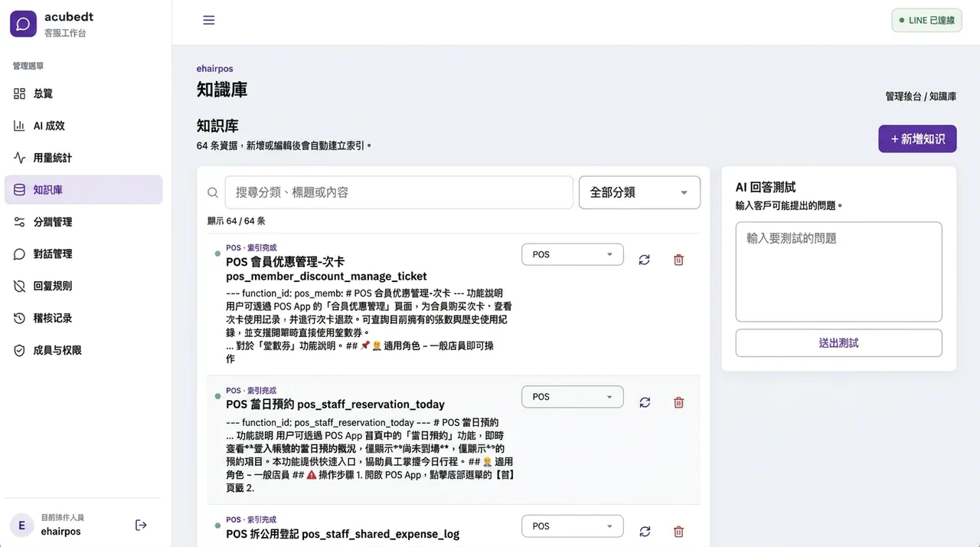
Task: Click the AI 成效 bar chart icon
Action: [x=20, y=126]
